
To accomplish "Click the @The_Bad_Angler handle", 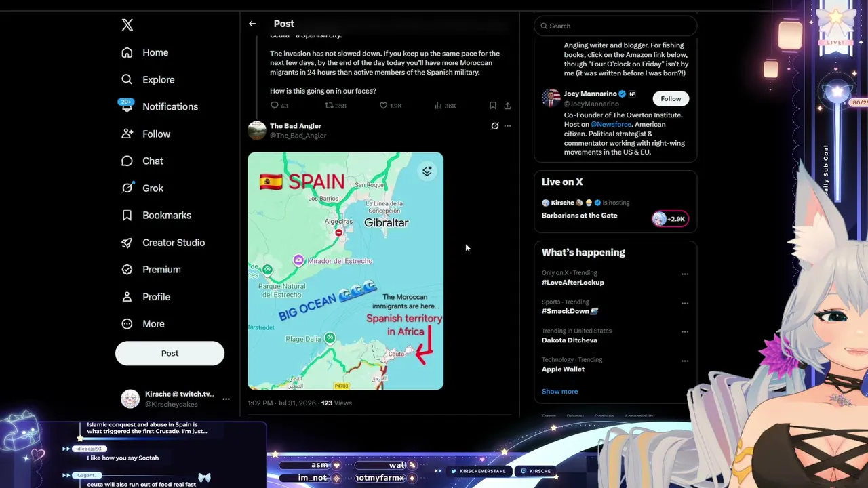I will pos(298,136).
